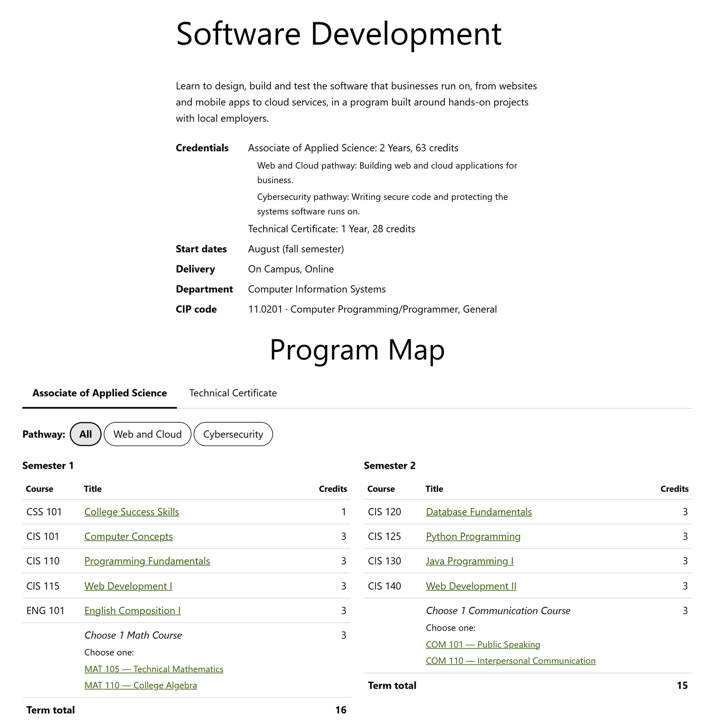The width and height of the screenshot is (715, 728).
Task: Click the CIS 110 course code
Action: [x=43, y=561]
